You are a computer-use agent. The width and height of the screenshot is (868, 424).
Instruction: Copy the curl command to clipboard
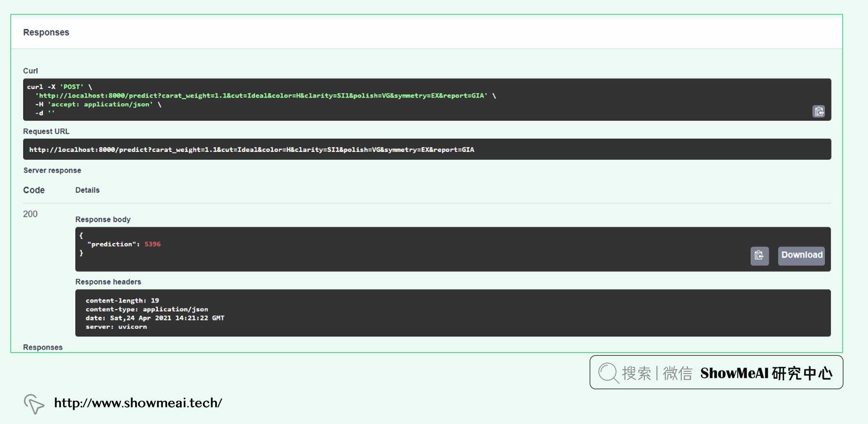click(819, 111)
